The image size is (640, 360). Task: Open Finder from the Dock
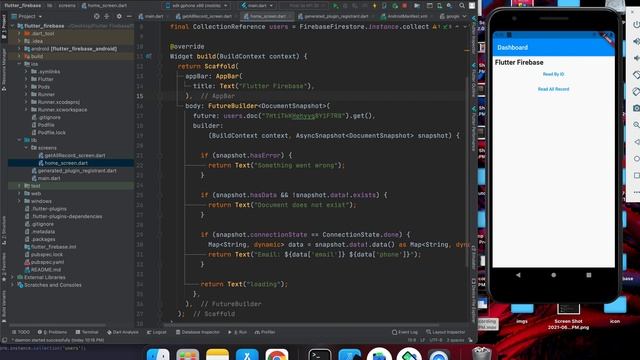click(158, 355)
